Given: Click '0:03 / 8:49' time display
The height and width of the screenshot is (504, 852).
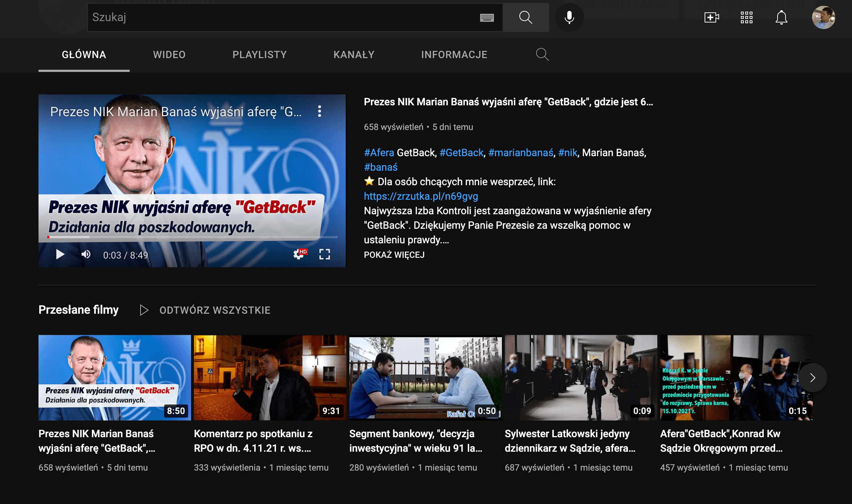Looking at the screenshot, I should pos(126,255).
